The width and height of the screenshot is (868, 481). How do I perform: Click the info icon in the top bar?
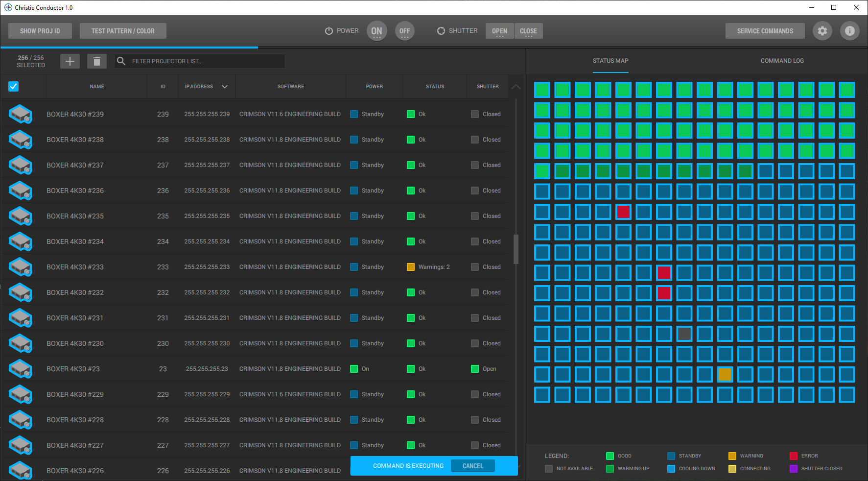[x=850, y=31]
